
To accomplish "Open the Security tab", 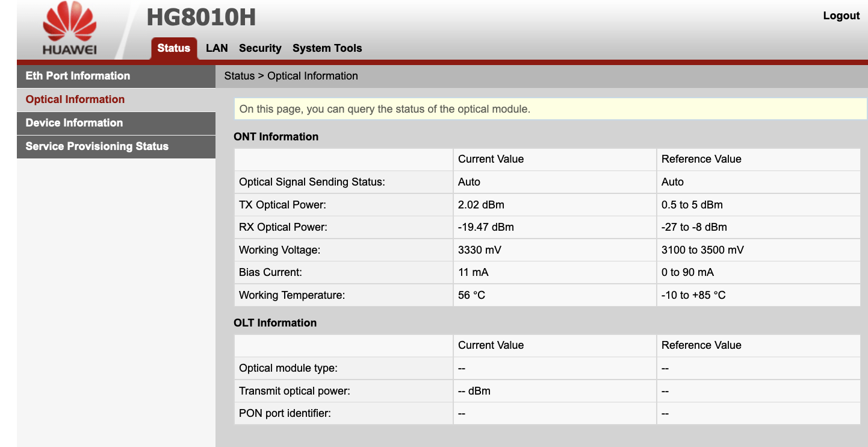I will [x=260, y=48].
